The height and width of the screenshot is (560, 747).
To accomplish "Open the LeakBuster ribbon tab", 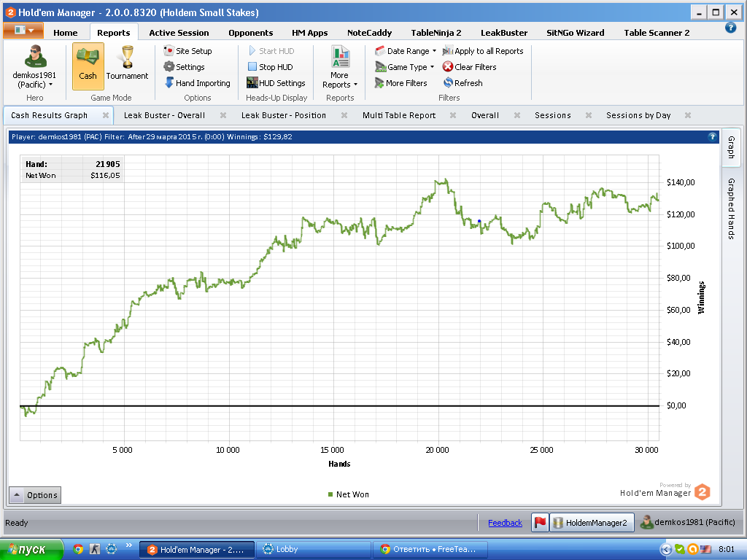I will click(x=504, y=33).
